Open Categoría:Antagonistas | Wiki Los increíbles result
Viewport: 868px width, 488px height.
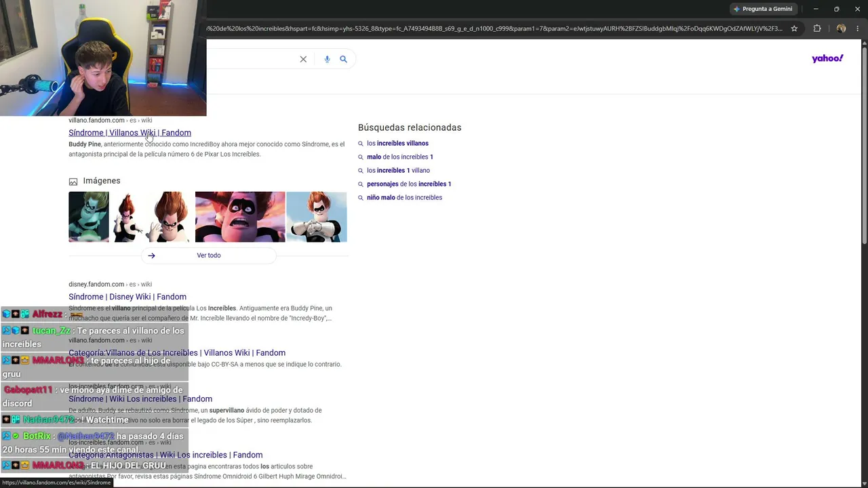(x=165, y=455)
